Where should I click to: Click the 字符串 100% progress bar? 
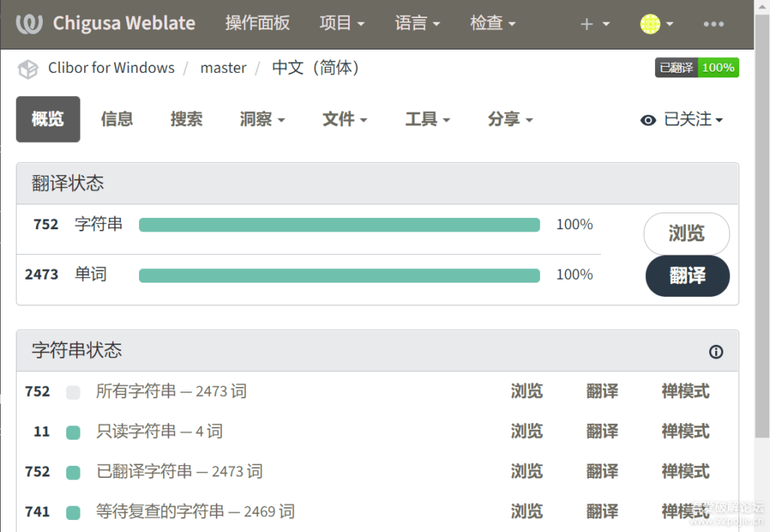tap(339, 225)
